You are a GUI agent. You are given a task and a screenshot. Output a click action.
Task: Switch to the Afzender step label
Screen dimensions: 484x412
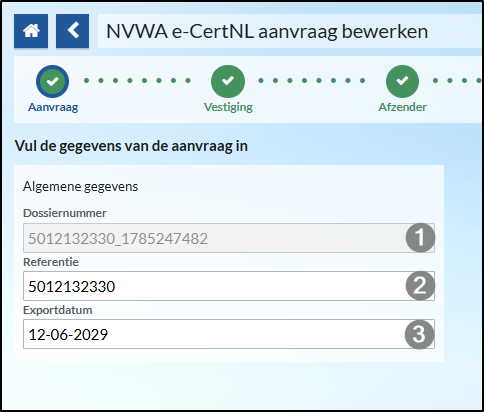point(402,107)
